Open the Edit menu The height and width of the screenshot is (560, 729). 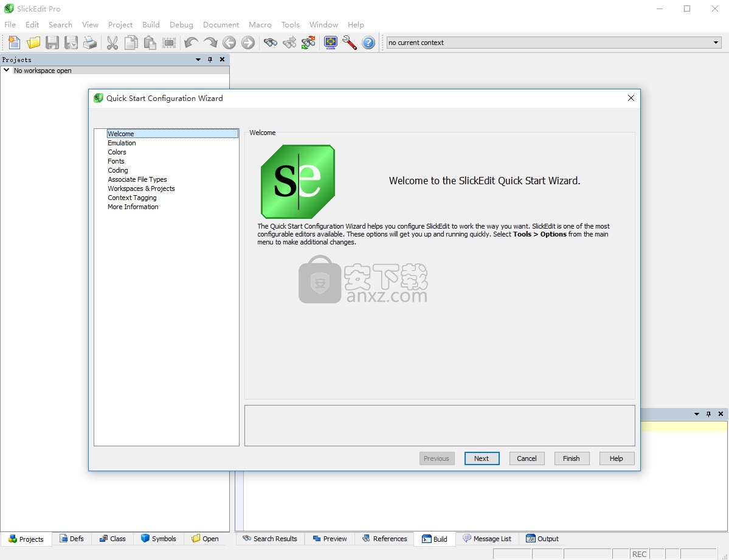click(x=32, y=25)
